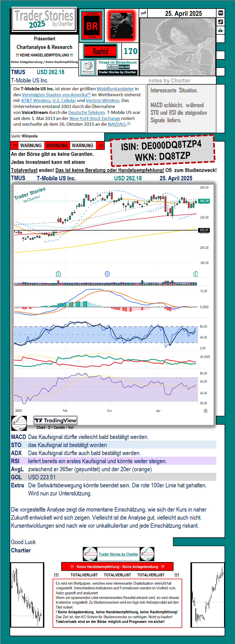Open the AT&T Wireless link
The image size is (235, 644).
click(x=36, y=100)
